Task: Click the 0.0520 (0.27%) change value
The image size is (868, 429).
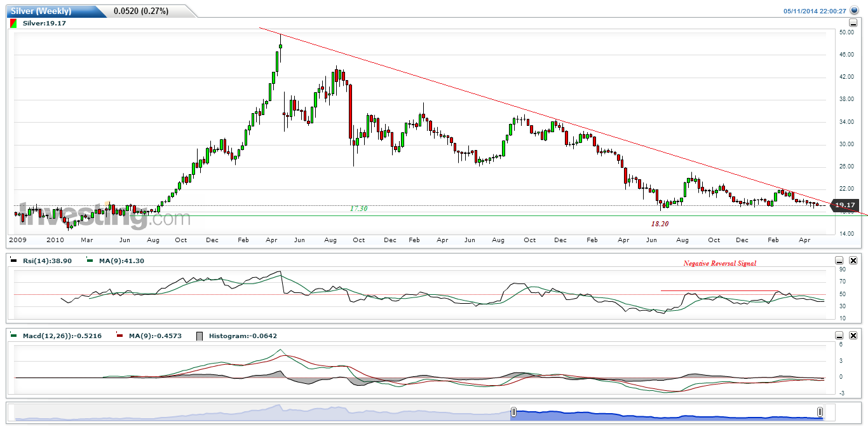Action: point(142,11)
